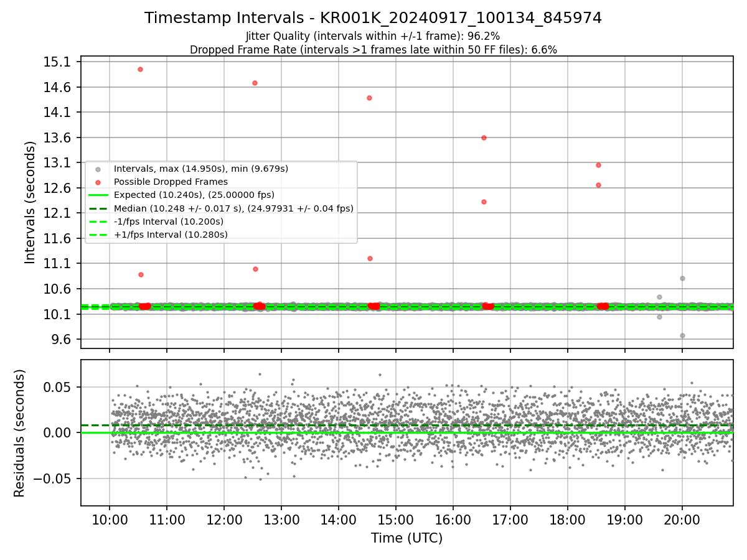Click the red point at 11.0s near 12:30
Screen dimensions: 747x560
tap(255, 269)
